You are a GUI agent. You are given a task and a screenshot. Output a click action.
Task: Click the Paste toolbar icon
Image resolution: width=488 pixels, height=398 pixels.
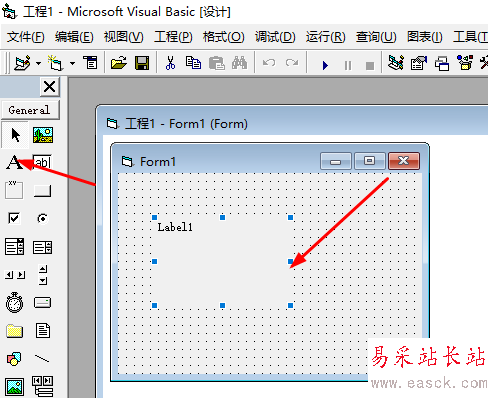coord(217,63)
